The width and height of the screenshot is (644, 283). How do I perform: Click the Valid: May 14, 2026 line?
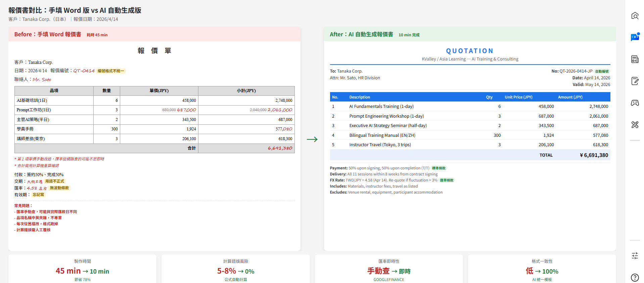coord(591,85)
